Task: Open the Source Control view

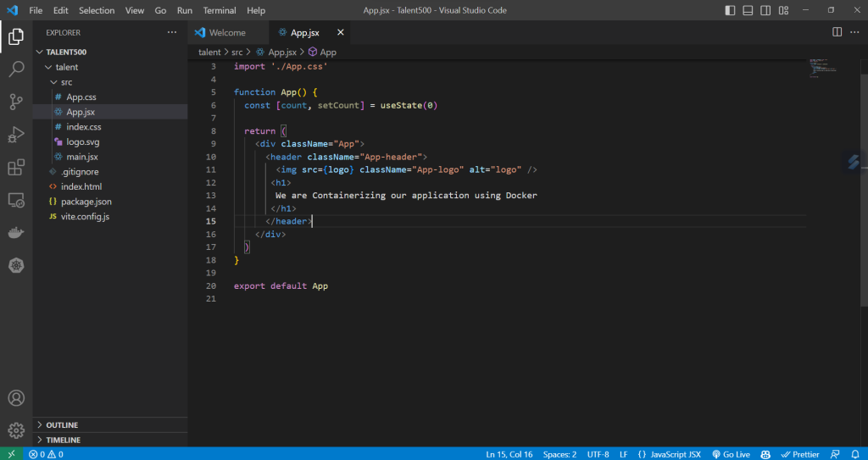Action: (x=16, y=102)
